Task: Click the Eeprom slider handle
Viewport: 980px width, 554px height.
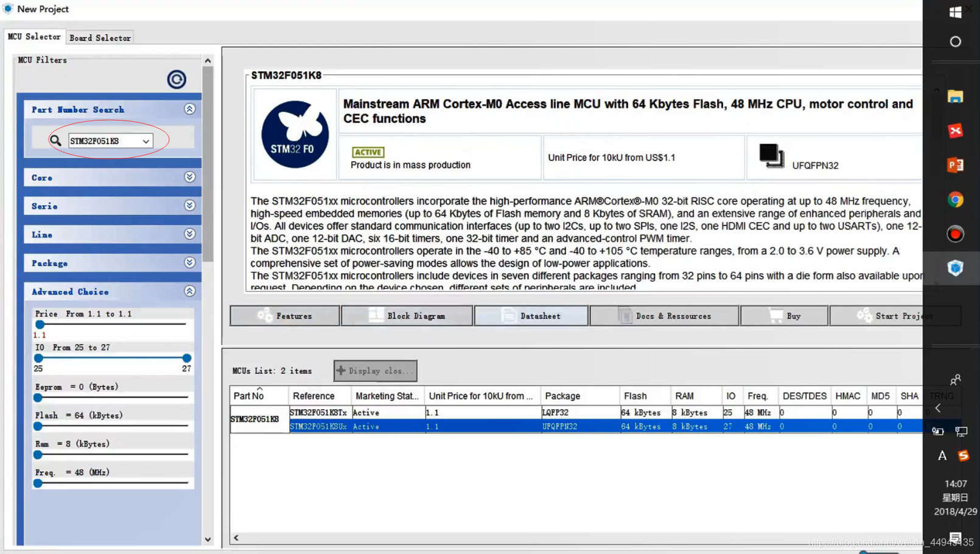Action: pos(38,398)
